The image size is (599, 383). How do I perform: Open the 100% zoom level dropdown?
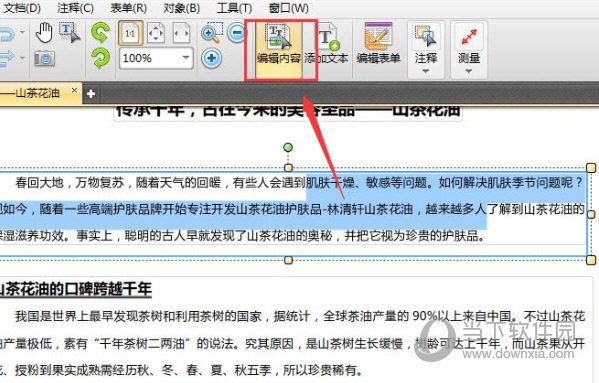click(x=186, y=58)
